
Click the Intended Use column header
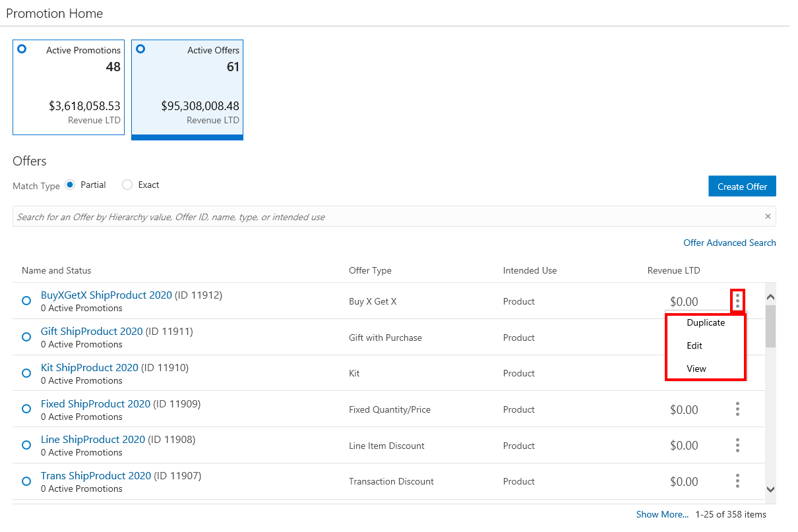click(x=530, y=270)
